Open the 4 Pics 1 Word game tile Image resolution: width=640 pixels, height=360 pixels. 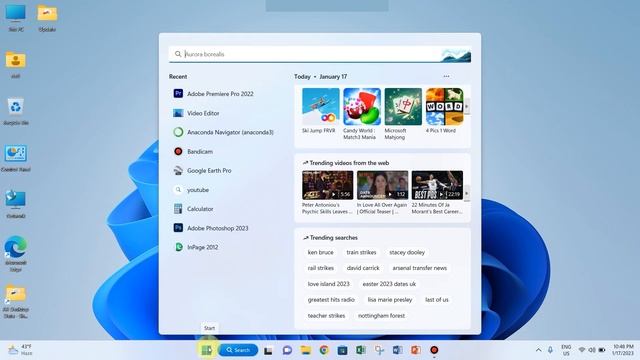(444, 111)
